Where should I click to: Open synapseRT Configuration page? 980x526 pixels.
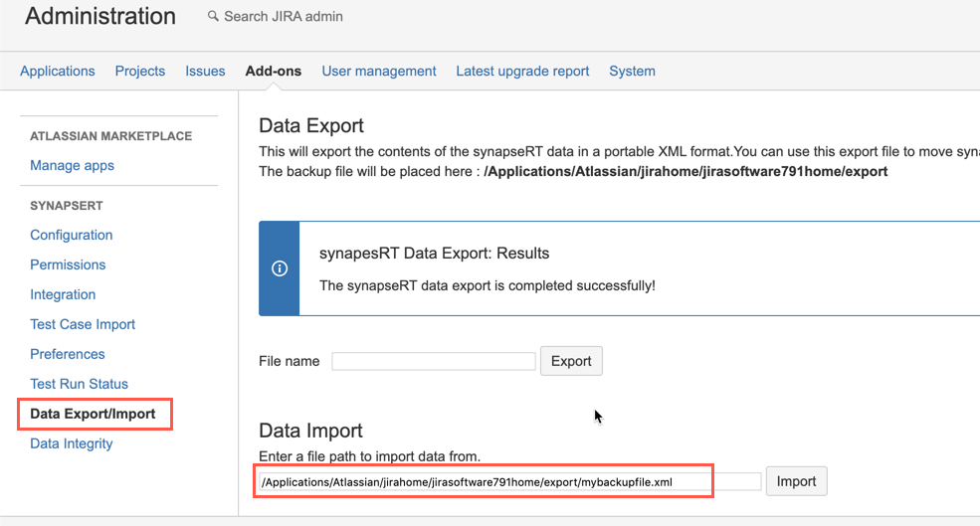(72, 235)
